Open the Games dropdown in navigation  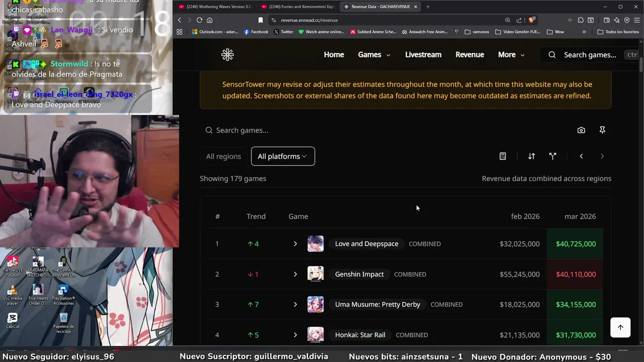point(374,55)
